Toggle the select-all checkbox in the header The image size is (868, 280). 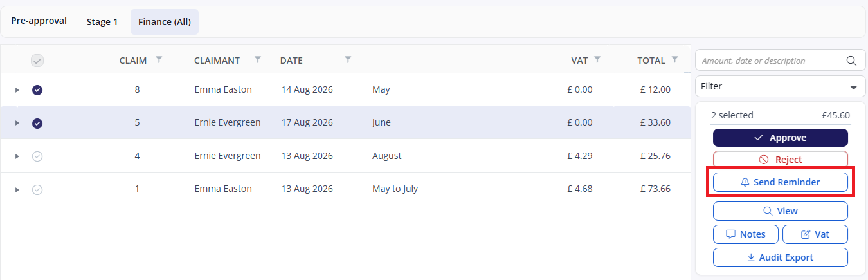(37, 61)
